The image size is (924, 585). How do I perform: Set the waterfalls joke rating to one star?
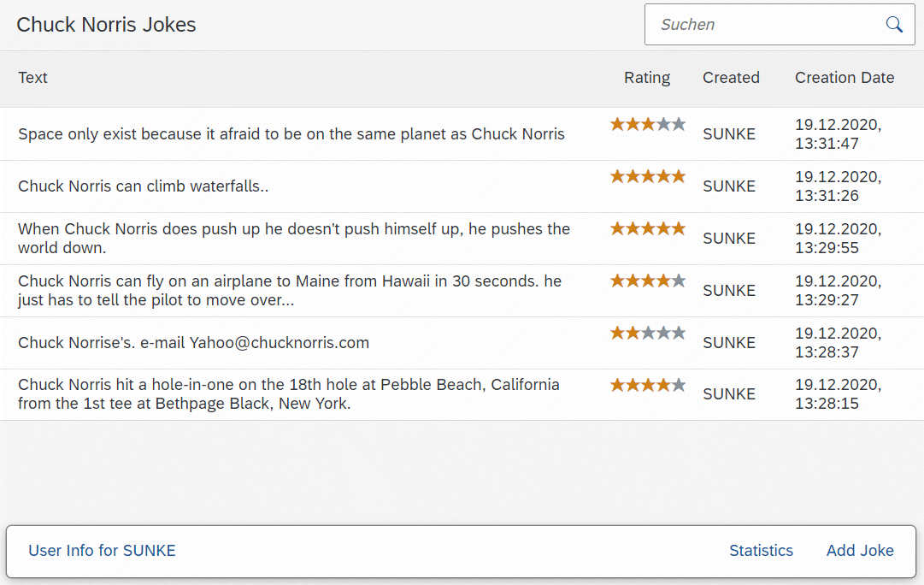tap(618, 176)
